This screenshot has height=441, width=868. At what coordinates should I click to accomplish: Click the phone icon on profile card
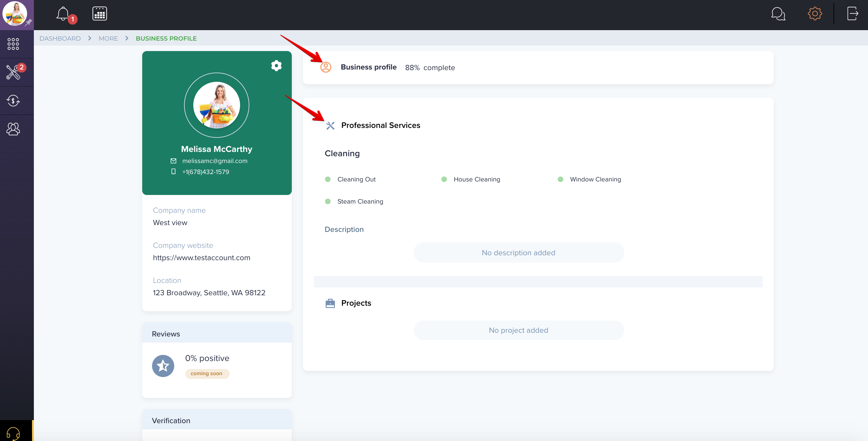(174, 172)
